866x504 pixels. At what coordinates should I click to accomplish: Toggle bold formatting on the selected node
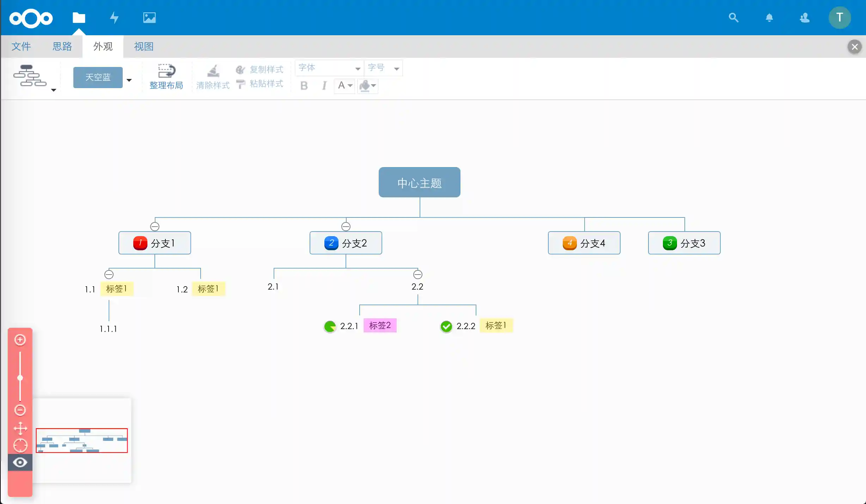coord(304,86)
